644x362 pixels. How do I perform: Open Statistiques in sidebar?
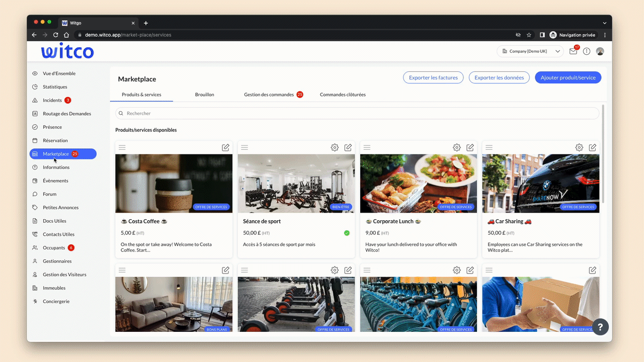(55, 87)
